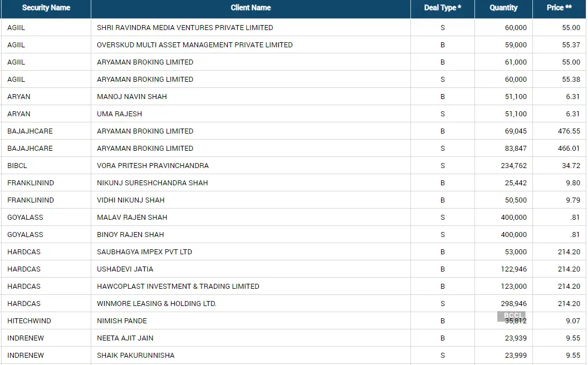Click the Security Name column header
Viewport: 588px width, 365px height.
click(46, 8)
